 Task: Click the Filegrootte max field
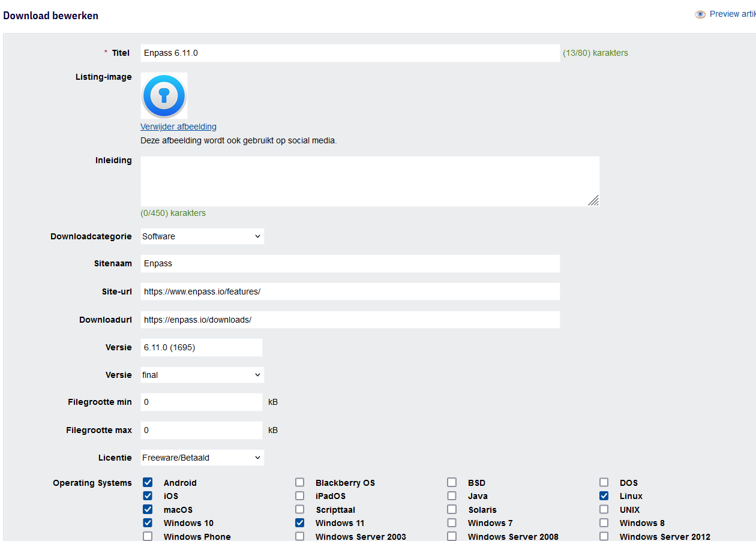click(x=202, y=430)
